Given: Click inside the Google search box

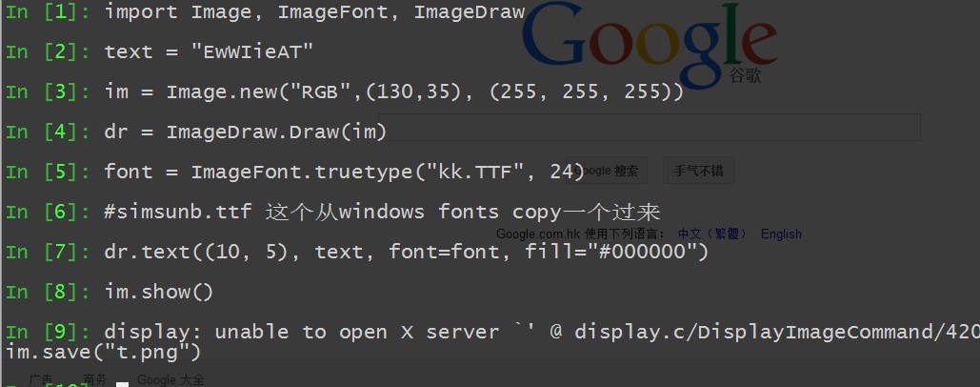Looking at the screenshot, I should pos(743,128).
